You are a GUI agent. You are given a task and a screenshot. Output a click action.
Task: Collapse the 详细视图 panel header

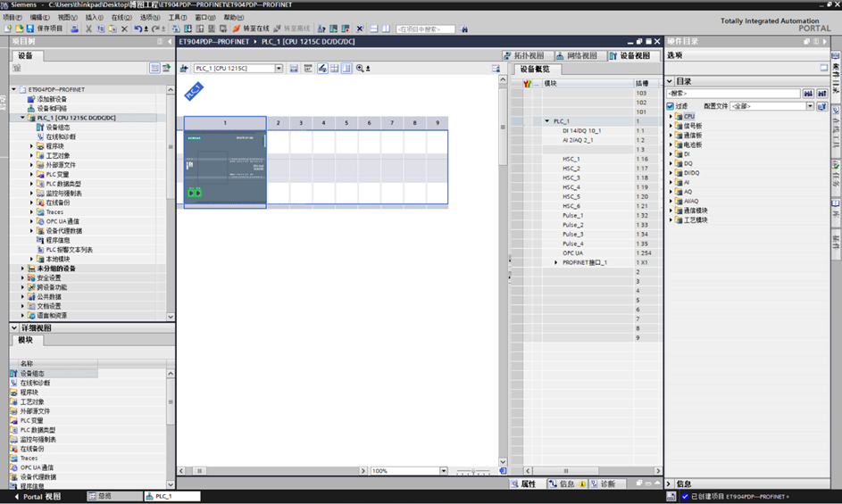(14, 327)
